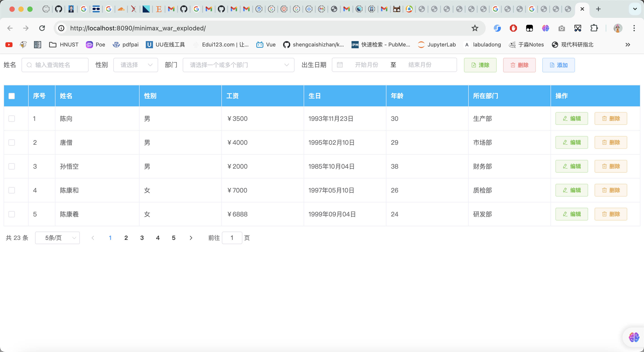Click the calendar icon in birth date filter
Screen dimensions: 644x352
340,65
